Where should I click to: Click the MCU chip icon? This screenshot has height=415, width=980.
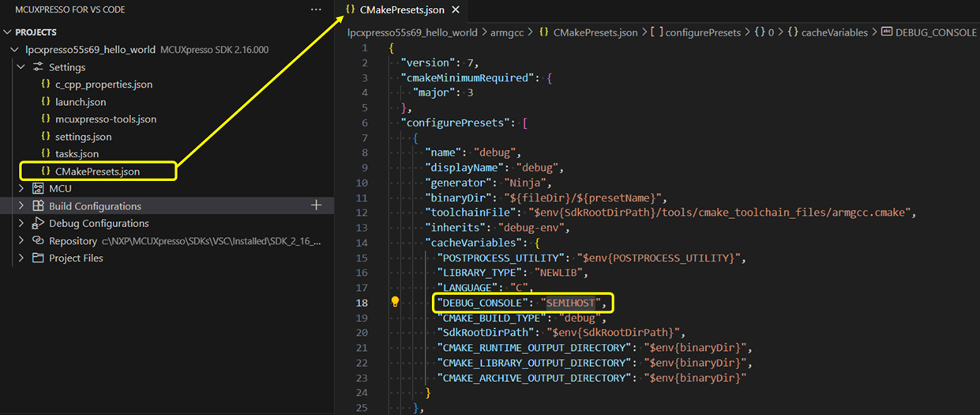37,189
